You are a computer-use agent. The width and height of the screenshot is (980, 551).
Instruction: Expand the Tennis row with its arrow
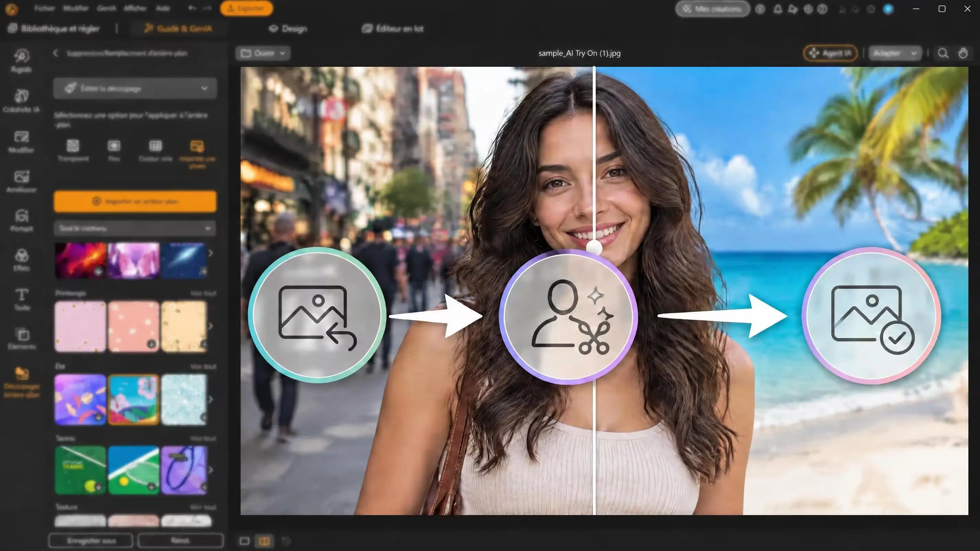[210, 470]
